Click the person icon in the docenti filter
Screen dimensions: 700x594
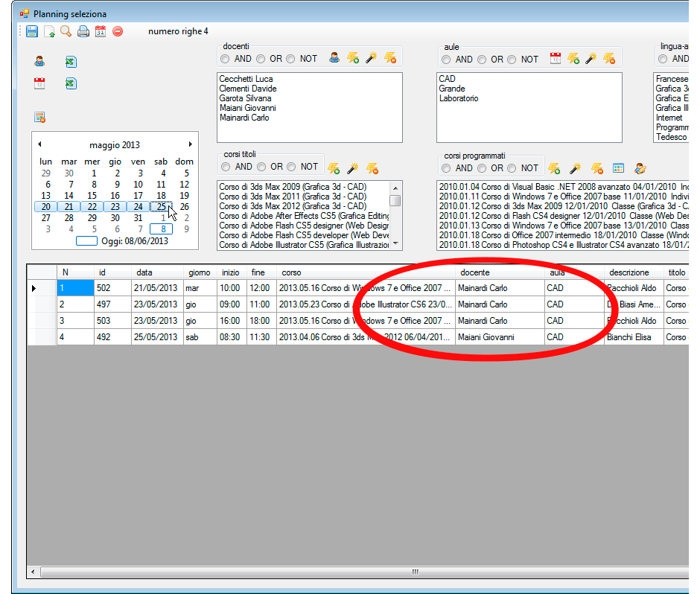[334, 57]
